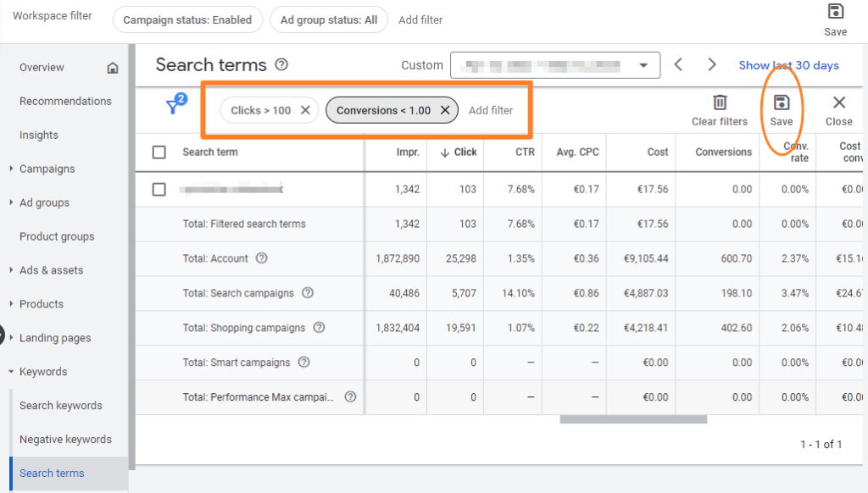
Task: Expand Ad groups in the sidebar
Action: coord(11,202)
